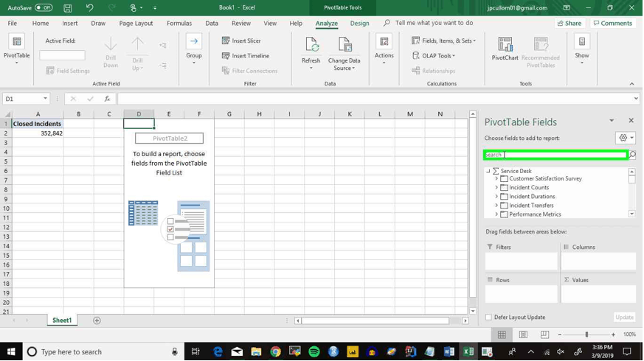Add a new sheet with plus icon

[97, 320]
